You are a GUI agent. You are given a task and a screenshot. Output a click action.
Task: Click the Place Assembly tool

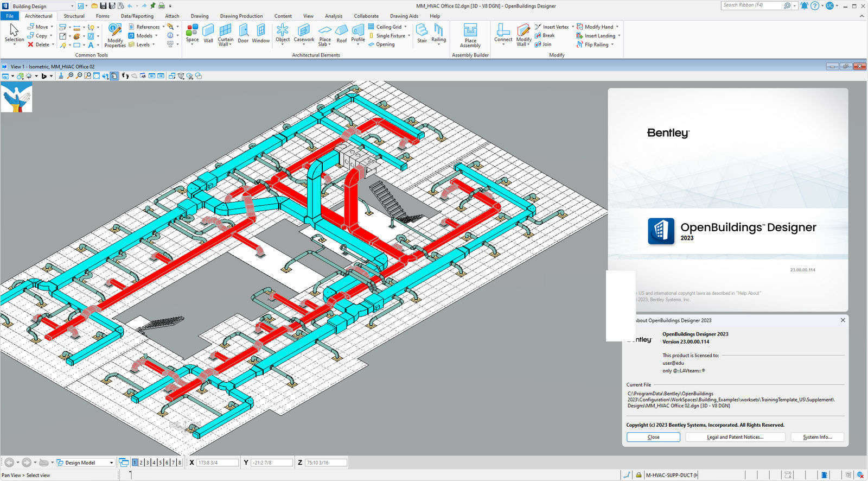(470, 35)
